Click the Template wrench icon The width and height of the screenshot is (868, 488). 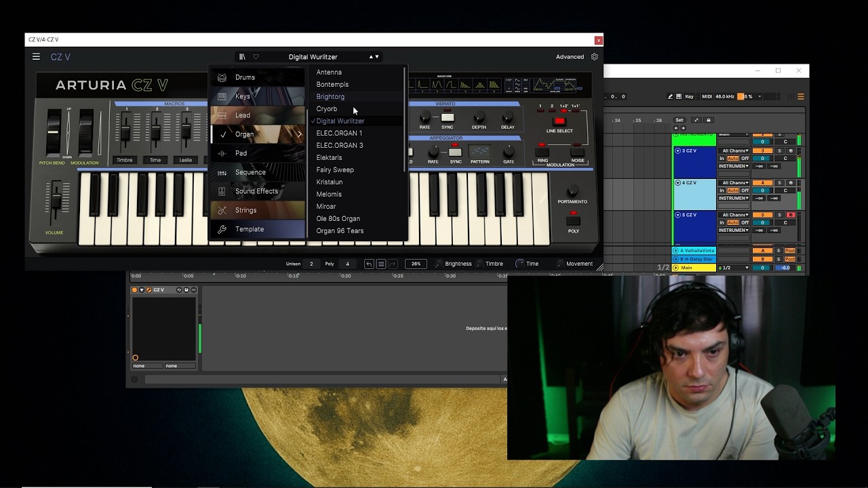pos(222,229)
